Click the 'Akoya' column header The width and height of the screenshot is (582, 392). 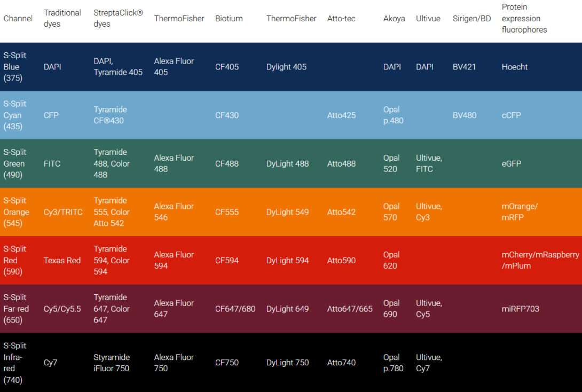pos(394,19)
